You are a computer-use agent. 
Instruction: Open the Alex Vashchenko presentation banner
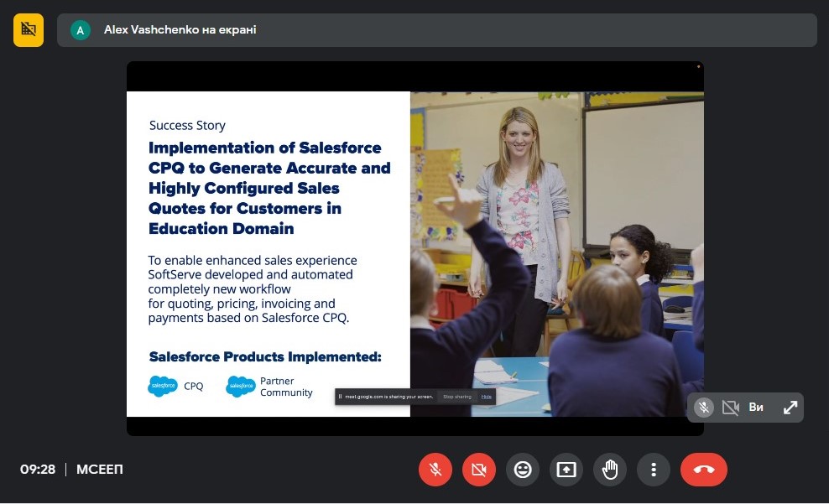tap(436, 30)
